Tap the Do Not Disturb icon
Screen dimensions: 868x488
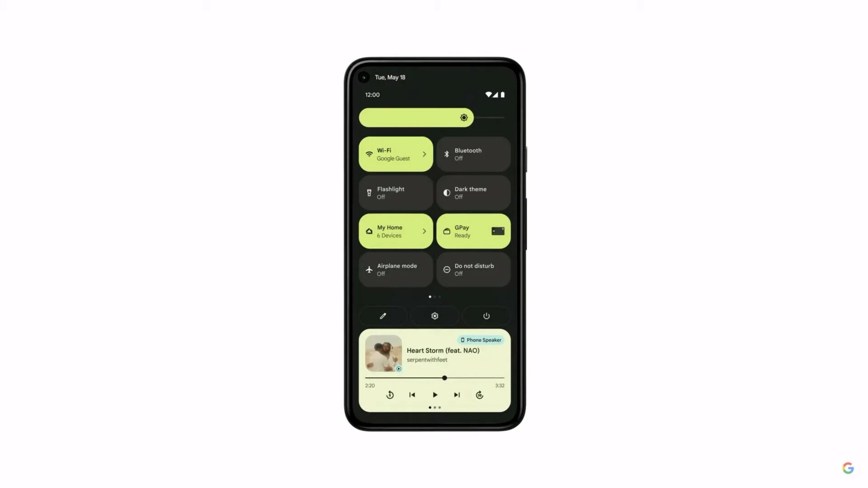(x=447, y=269)
